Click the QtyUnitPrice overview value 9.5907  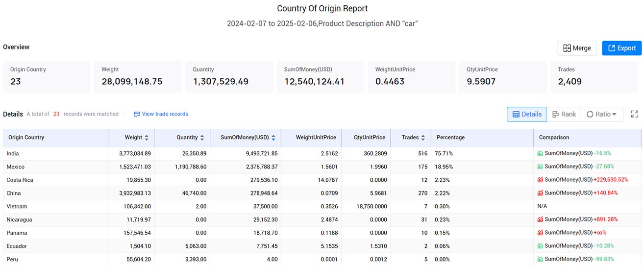481,81
